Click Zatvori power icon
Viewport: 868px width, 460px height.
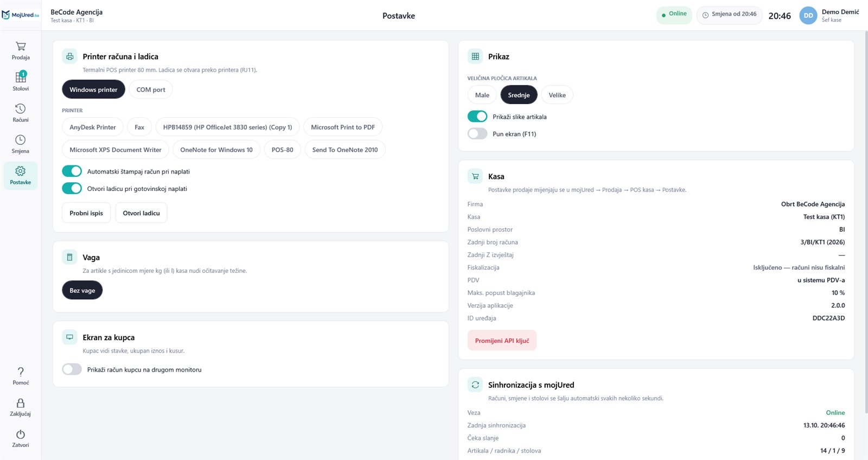pos(21,435)
